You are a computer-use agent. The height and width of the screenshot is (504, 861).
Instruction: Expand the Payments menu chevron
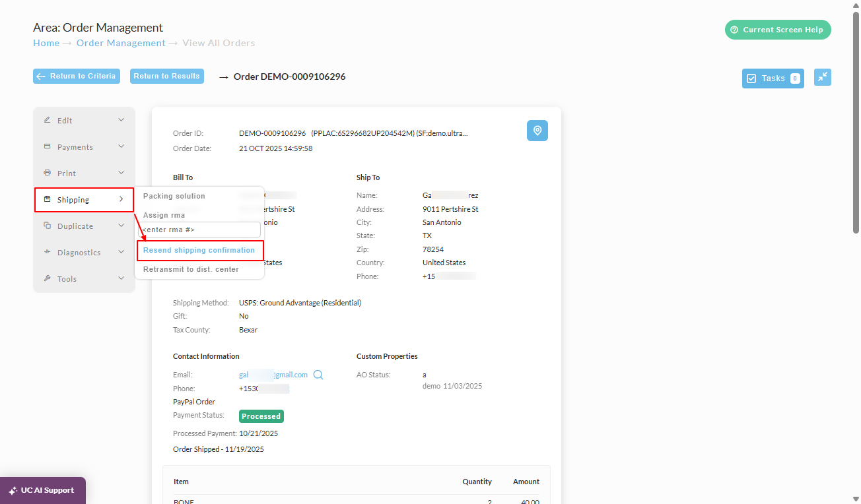click(121, 146)
